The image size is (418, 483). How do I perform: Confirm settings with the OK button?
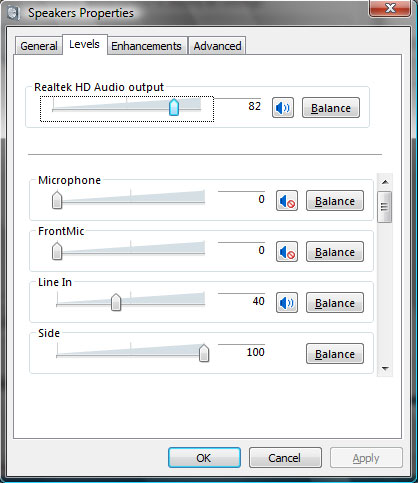tap(204, 458)
